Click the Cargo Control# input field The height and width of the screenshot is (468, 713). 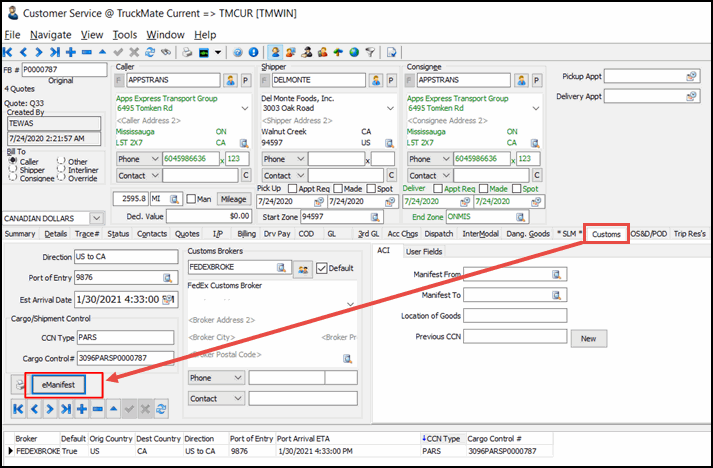[x=125, y=358]
